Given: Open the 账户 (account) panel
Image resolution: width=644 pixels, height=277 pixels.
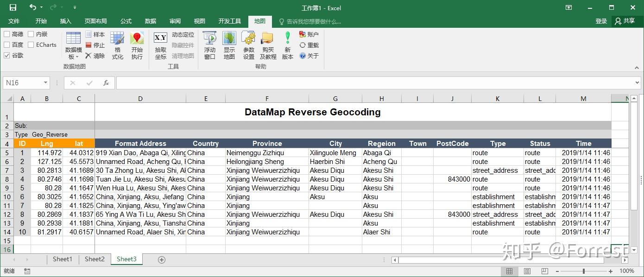Looking at the screenshot, I should pos(308,34).
